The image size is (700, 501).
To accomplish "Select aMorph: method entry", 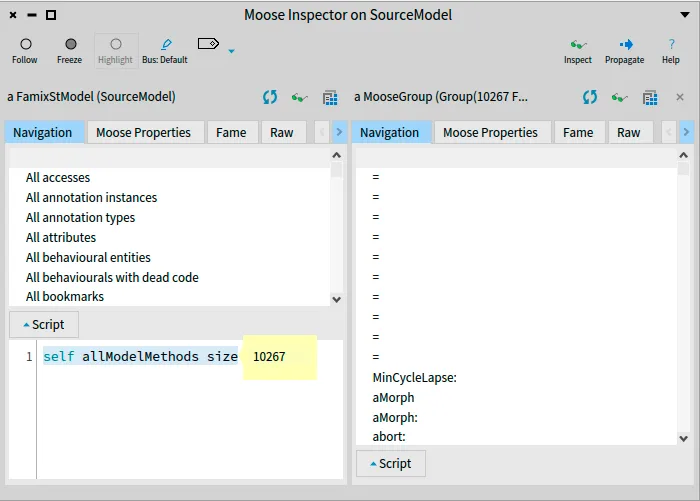I will pyautogui.click(x=517, y=418).
